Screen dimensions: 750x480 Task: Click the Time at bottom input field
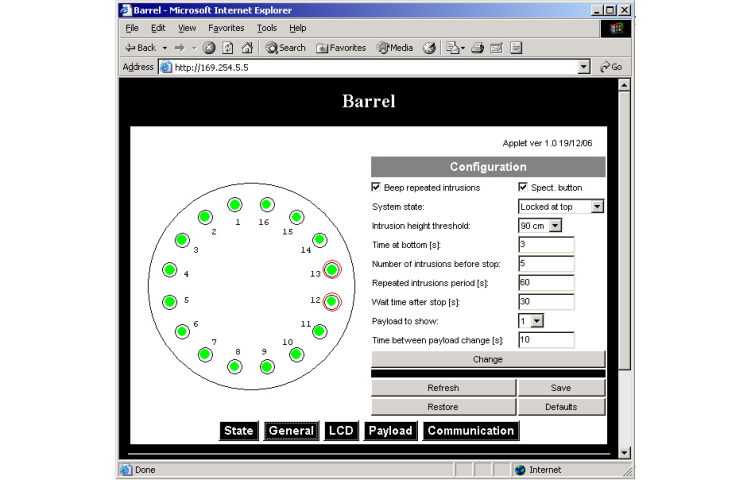coord(546,245)
